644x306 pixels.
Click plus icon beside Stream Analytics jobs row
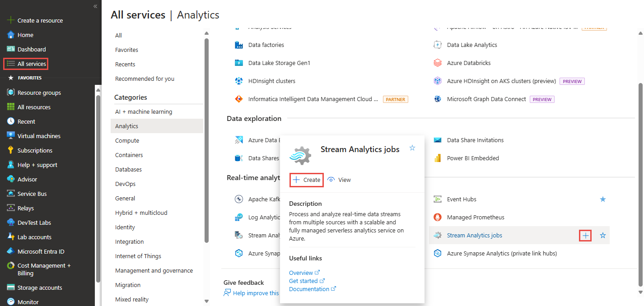tap(585, 235)
